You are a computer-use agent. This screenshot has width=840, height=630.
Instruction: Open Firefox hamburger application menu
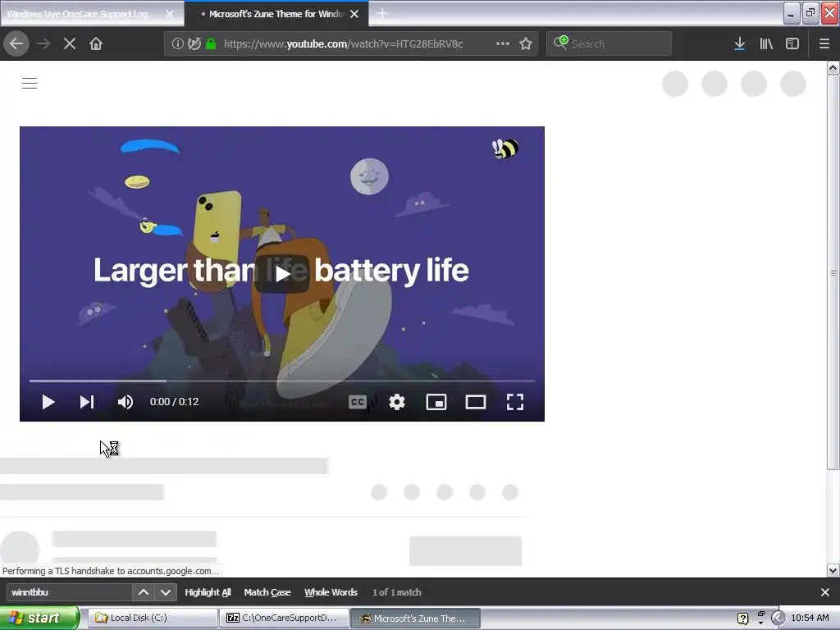(x=824, y=43)
